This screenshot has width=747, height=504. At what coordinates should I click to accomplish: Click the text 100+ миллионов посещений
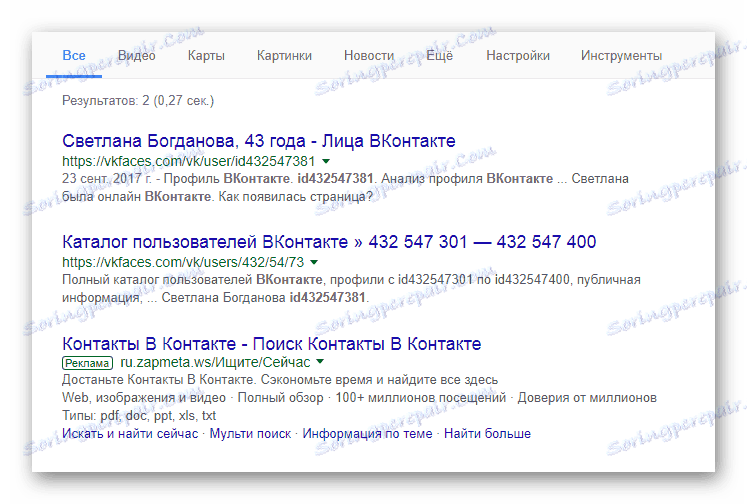[421, 398]
